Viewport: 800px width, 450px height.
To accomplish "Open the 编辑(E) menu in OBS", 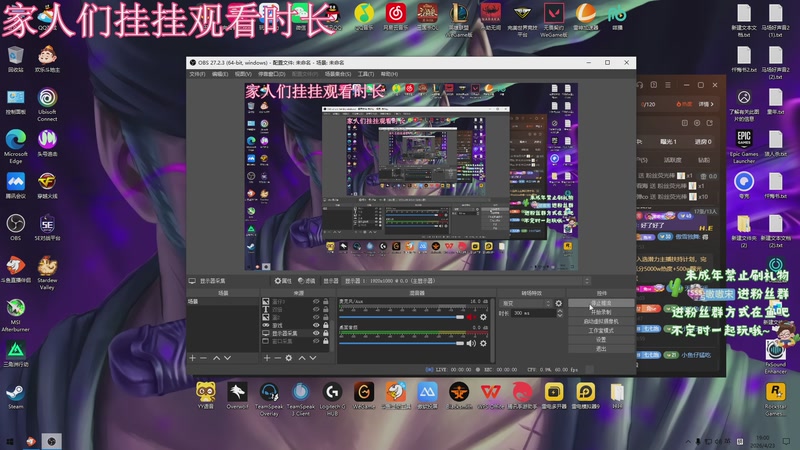I will click(x=220, y=74).
